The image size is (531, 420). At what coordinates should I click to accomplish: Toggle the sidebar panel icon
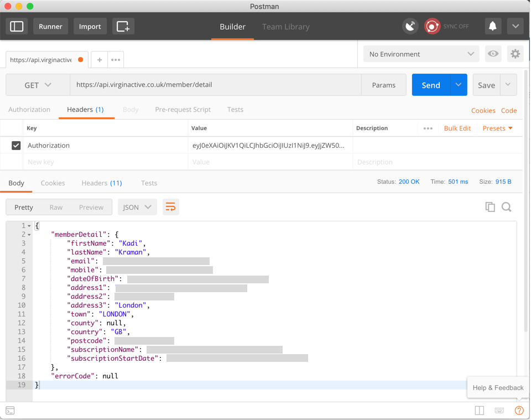(x=17, y=27)
